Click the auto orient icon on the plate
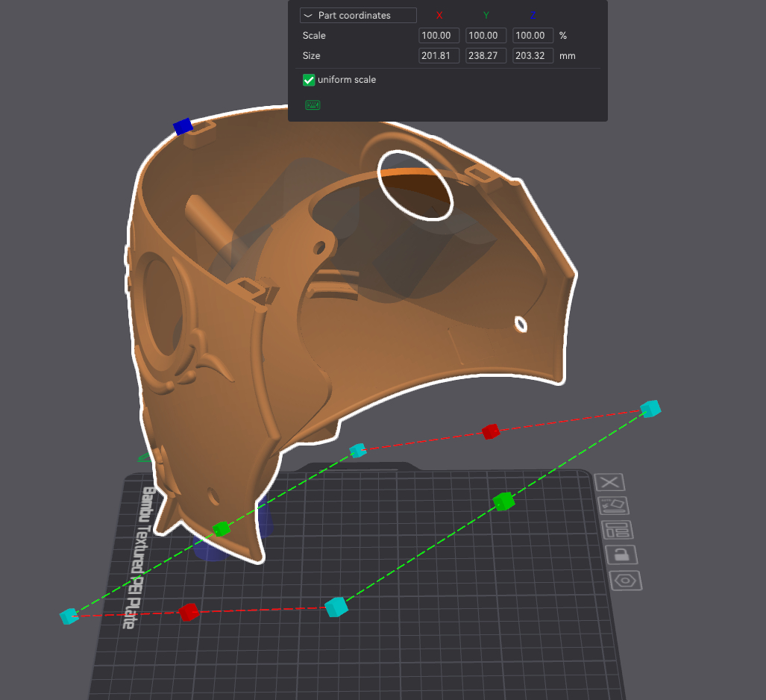The width and height of the screenshot is (766, 700). tap(615, 506)
